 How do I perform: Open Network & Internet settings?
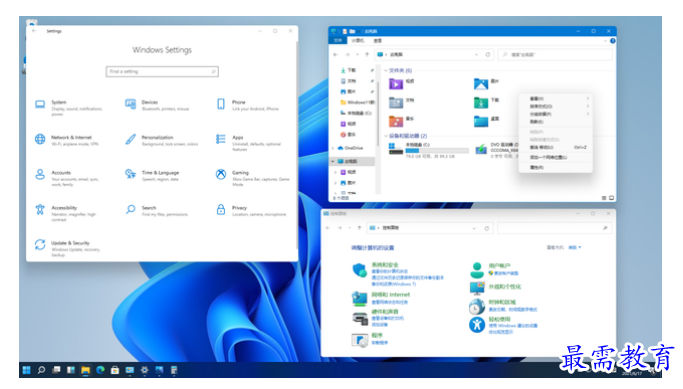[x=66, y=140]
